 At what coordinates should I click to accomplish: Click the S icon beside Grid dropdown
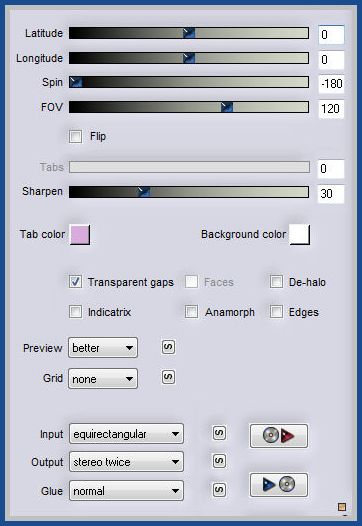168,377
